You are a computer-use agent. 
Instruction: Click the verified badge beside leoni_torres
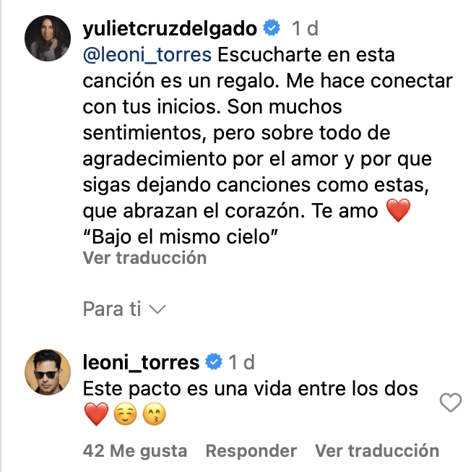214,361
